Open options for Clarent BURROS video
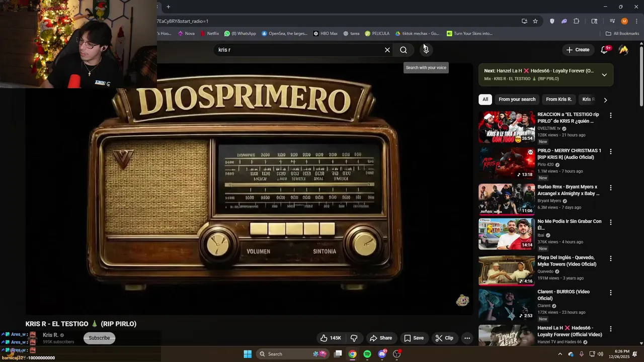Viewport: 644px width, 362px height. tap(611, 293)
